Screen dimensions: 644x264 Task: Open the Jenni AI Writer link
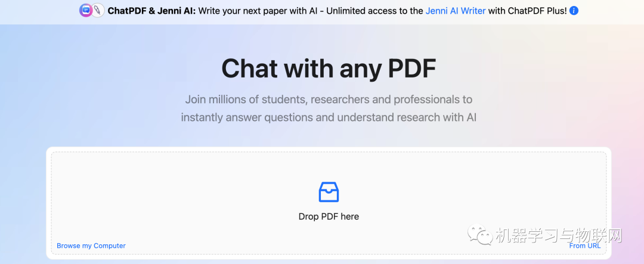pyautogui.click(x=456, y=11)
